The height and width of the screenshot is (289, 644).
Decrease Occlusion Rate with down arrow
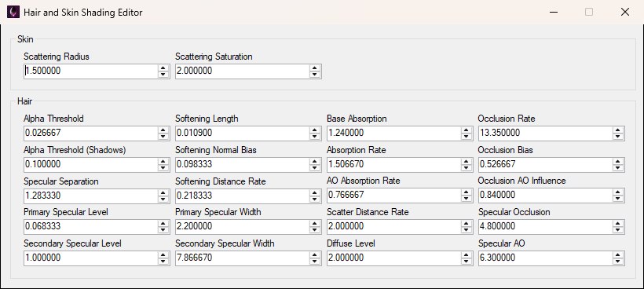pyautogui.click(x=618, y=137)
